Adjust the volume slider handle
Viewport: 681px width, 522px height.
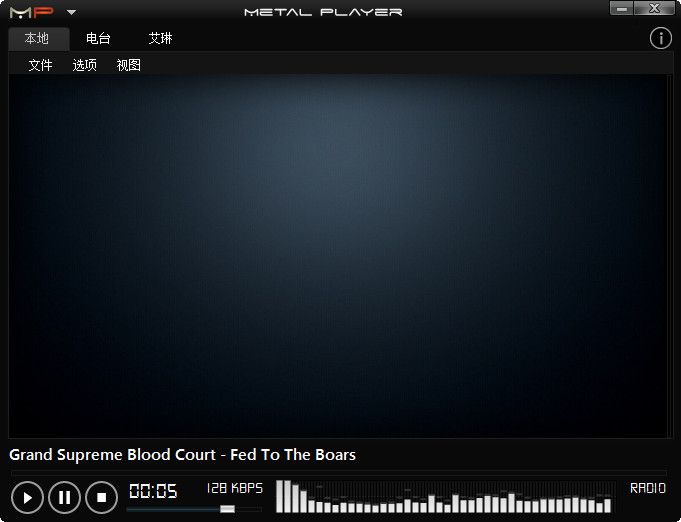coord(227,509)
